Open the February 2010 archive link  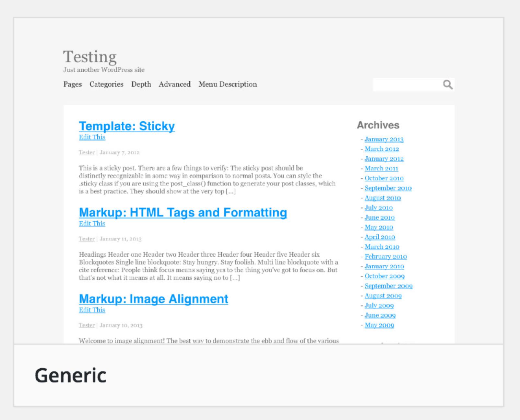pos(385,257)
